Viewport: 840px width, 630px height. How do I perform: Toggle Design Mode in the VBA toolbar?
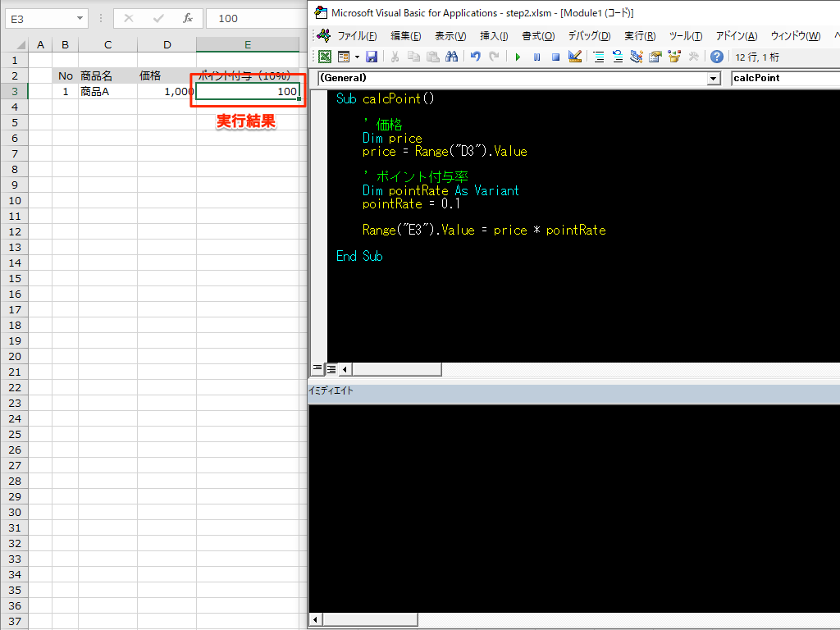574,57
